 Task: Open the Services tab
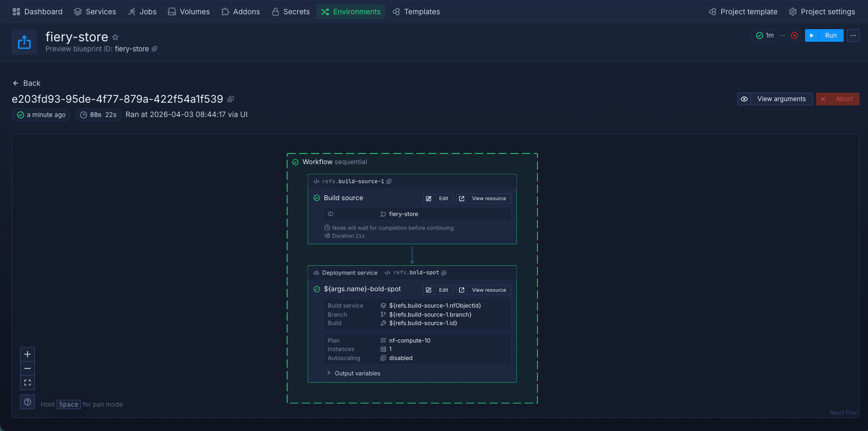point(95,12)
